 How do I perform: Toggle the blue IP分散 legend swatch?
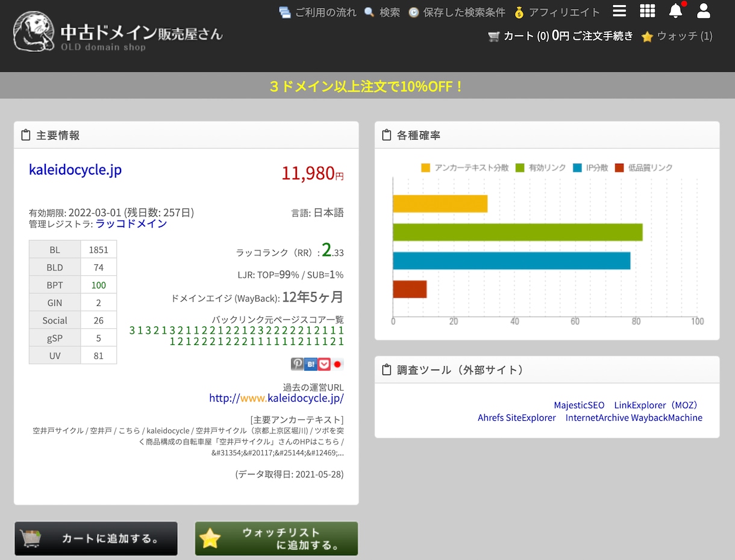coord(577,167)
